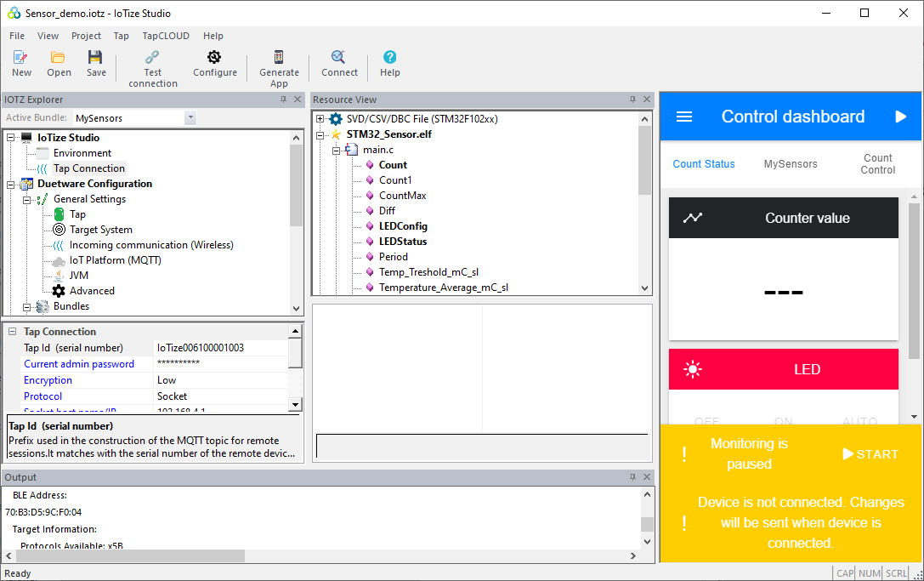Open Help via the question mark icon

[389, 57]
